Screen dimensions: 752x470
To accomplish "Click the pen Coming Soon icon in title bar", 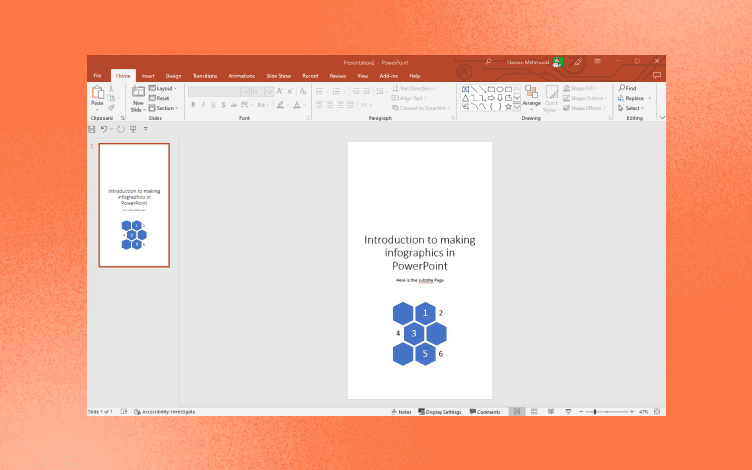I will [578, 62].
